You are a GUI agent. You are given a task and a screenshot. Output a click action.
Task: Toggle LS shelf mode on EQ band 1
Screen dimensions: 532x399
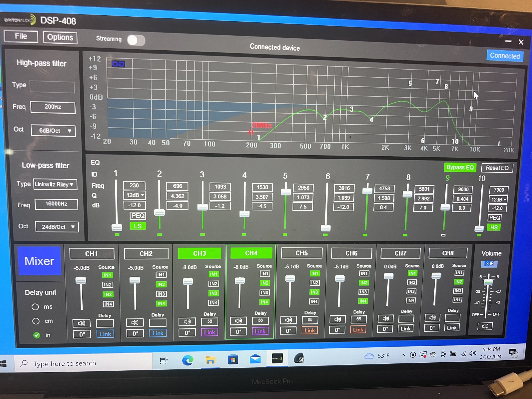138,226
